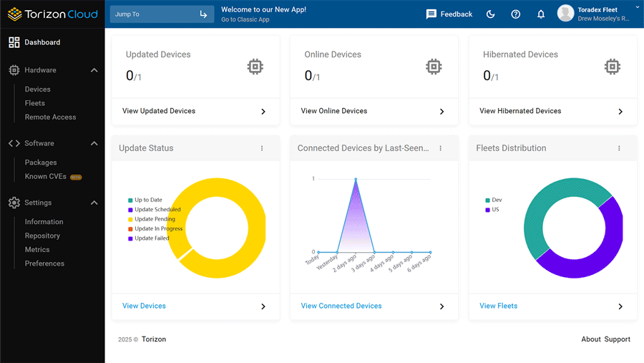This screenshot has width=644, height=363.
Task: Open Fleets Distribution three-dot options menu
Action: click(x=619, y=148)
